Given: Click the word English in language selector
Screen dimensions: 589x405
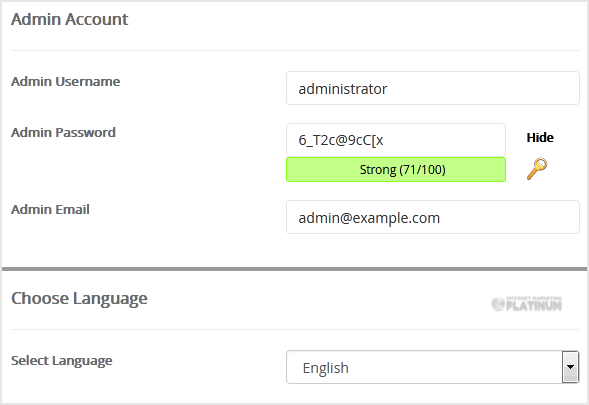Looking at the screenshot, I should pyautogui.click(x=325, y=368).
